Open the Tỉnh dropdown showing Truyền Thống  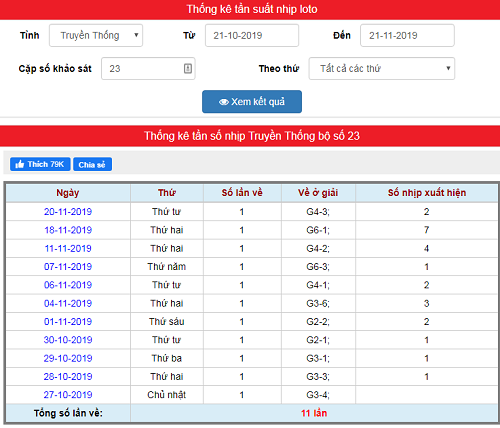coord(96,35)
